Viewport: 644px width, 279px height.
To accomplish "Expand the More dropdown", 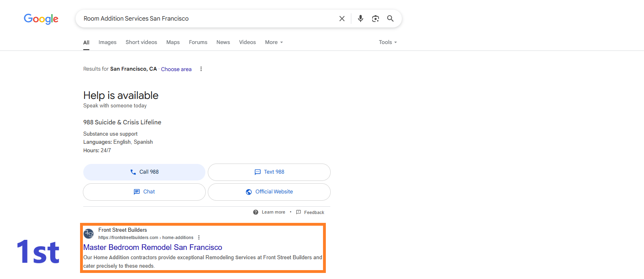I will pos(274,42).
